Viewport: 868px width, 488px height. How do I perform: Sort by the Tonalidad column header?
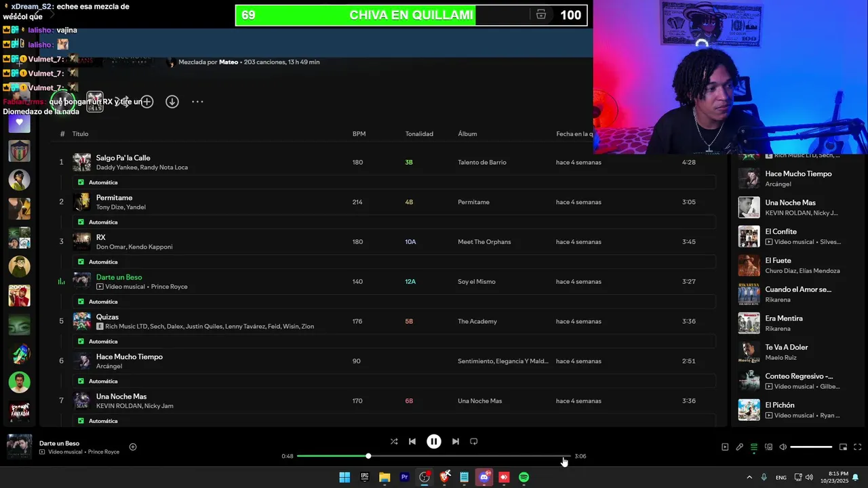419,134
